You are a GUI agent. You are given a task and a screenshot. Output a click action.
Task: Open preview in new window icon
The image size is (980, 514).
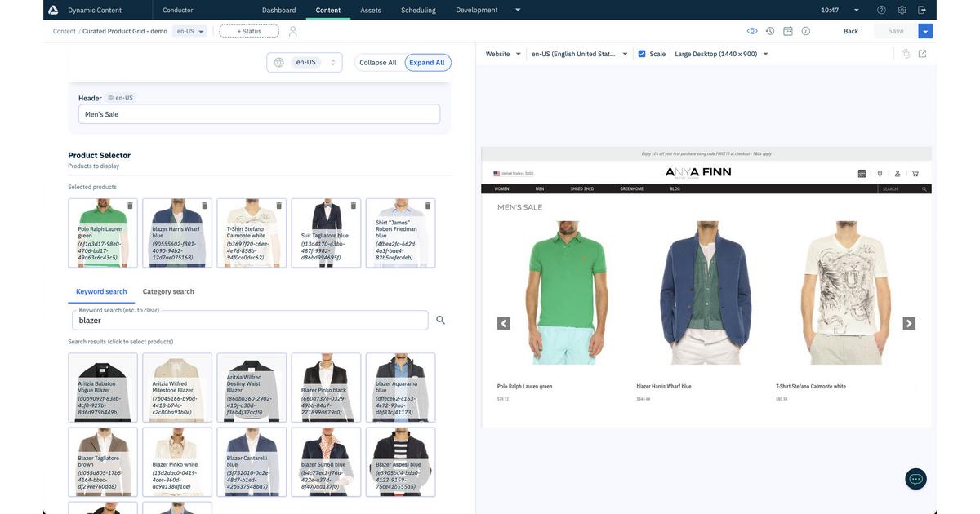click(923, 54)
